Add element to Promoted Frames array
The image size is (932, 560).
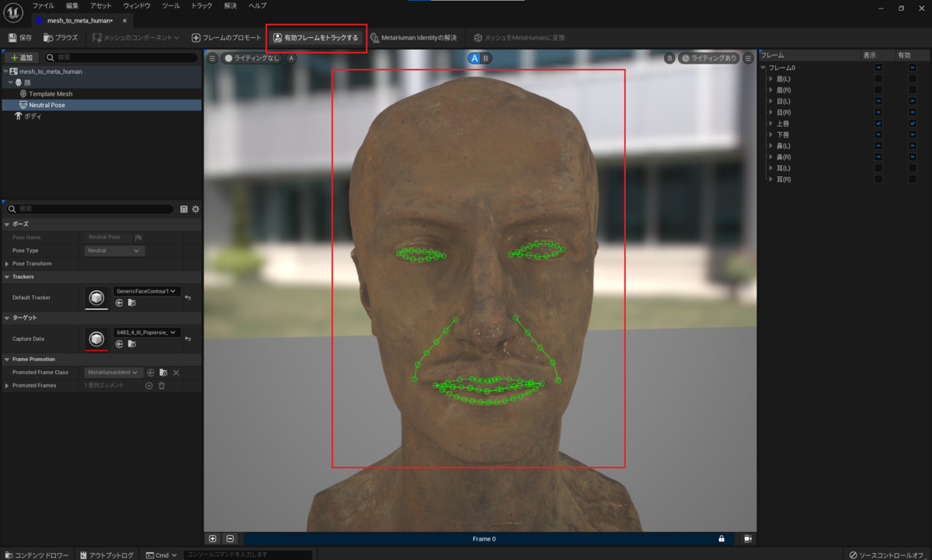pyautogui.click(x=149, y=386)
